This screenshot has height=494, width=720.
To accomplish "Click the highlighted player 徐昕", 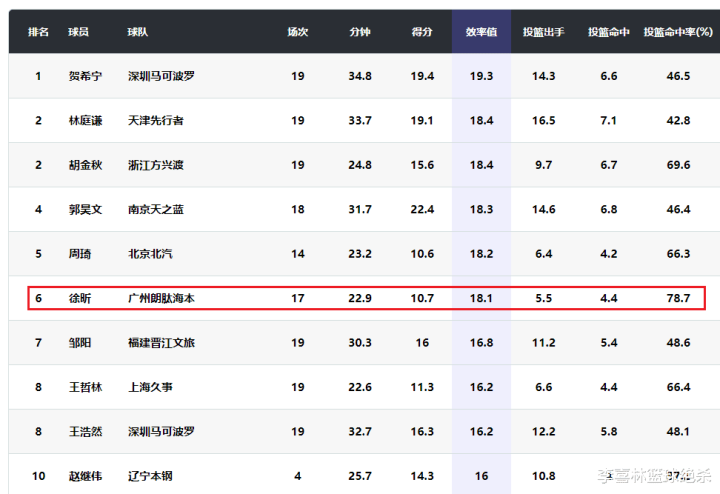I will coord(79,298).
